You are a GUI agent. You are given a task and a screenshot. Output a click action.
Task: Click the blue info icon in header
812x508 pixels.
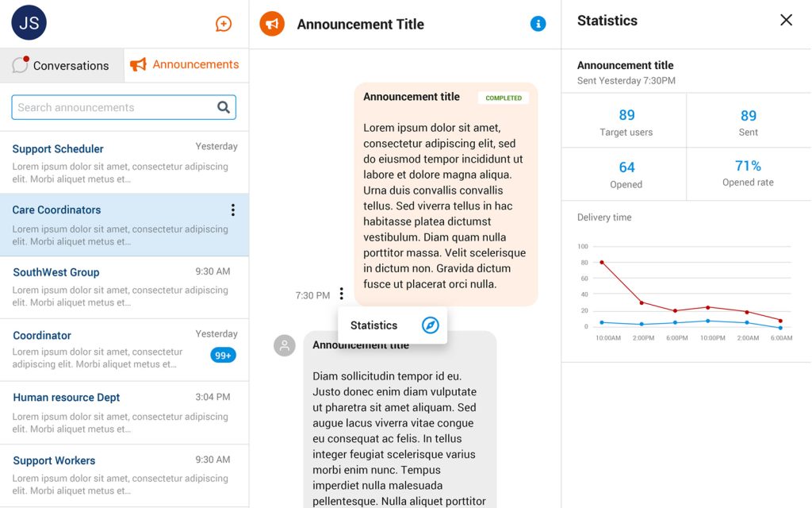pyautogui.click(x=538, y=24)
